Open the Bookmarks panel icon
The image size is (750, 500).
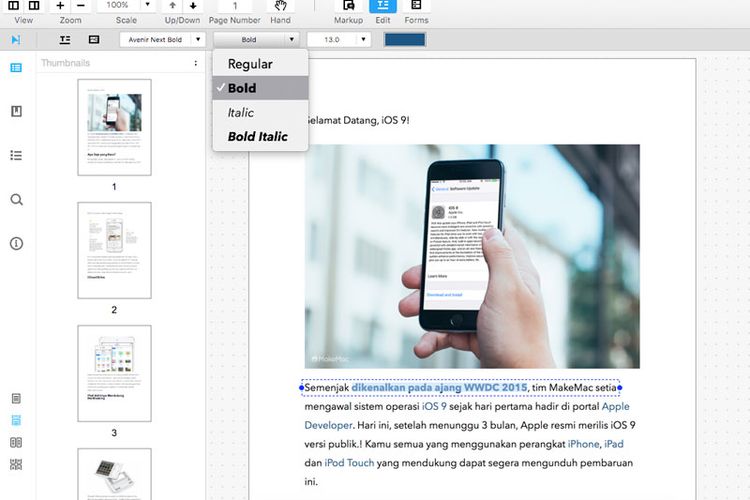click(x=16, y=111)
